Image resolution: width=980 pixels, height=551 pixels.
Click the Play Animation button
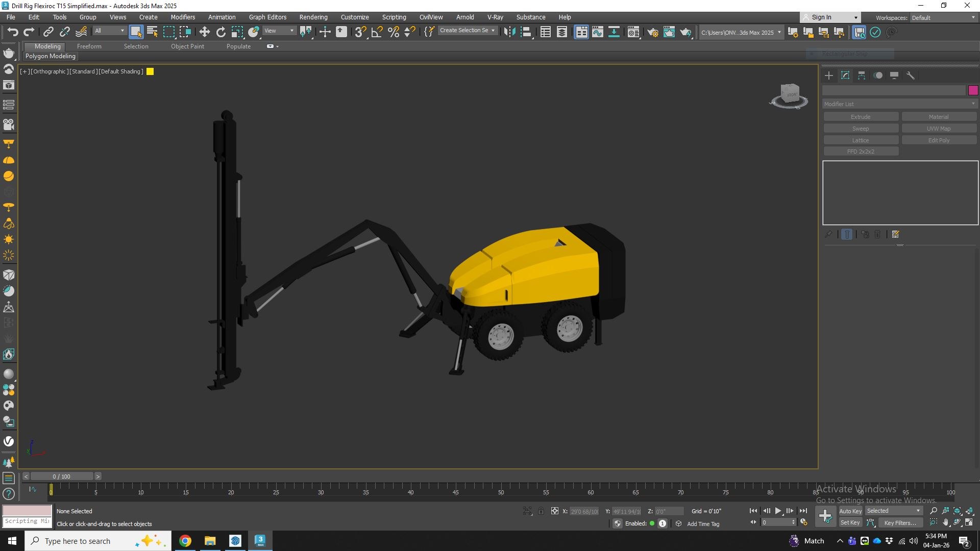tap(778, 511)
